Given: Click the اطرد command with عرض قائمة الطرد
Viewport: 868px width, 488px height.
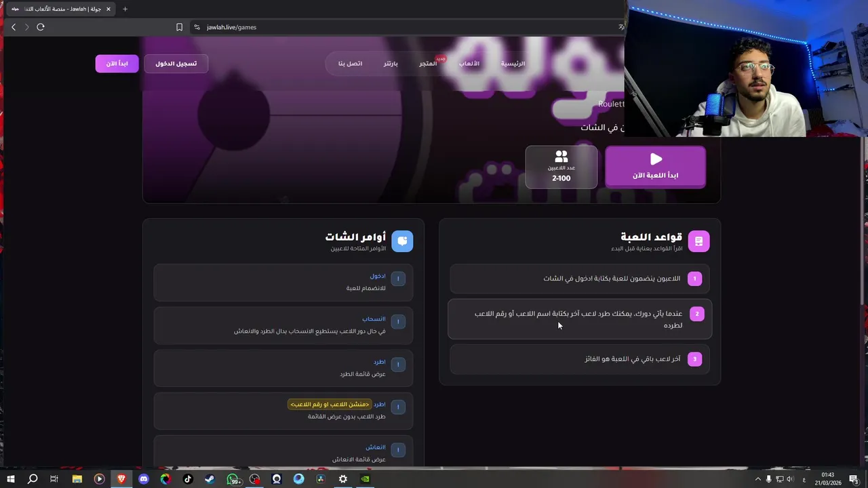Looking at the screenshot, I should (x=283, y=368).
